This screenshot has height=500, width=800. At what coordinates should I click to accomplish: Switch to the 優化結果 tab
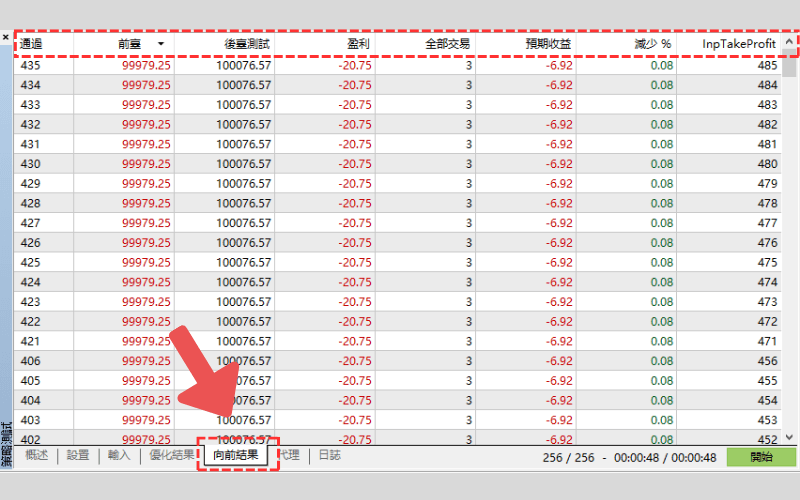click(171, 455)
